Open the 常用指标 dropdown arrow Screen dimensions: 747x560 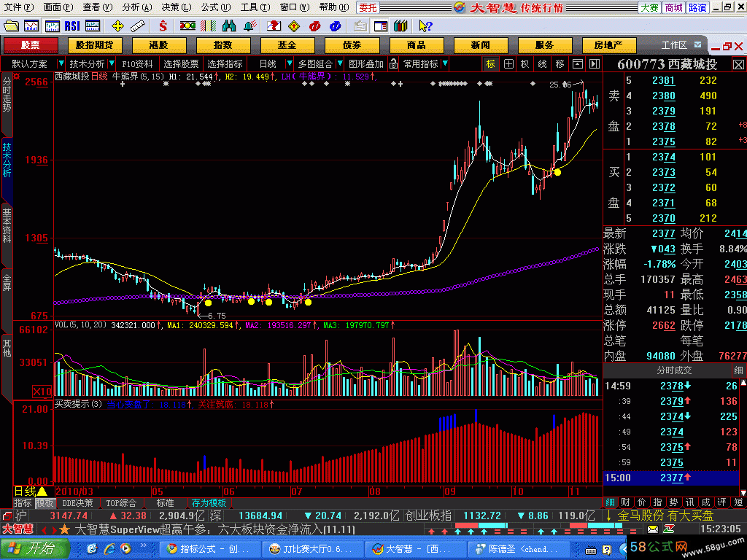point(444,63)
